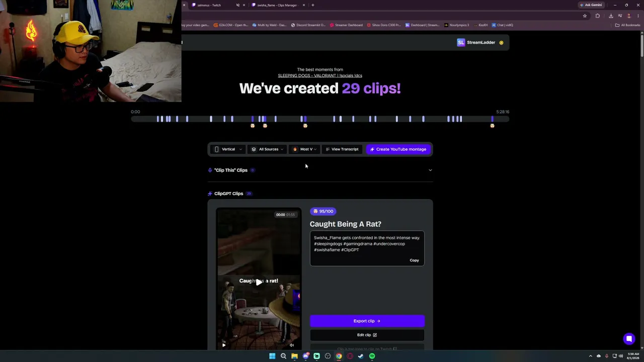Open the Nourlympics 3 bookmark

[457, 25]
